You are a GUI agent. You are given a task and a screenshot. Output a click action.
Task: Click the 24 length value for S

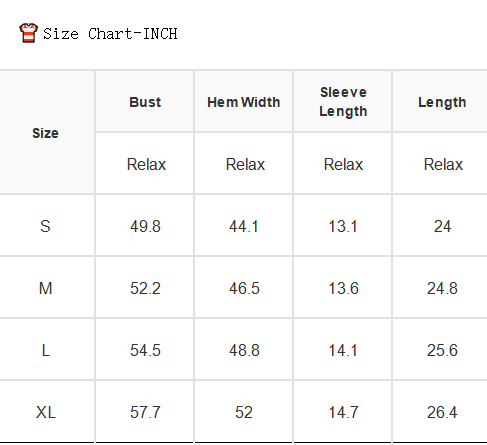click(442, 226)
